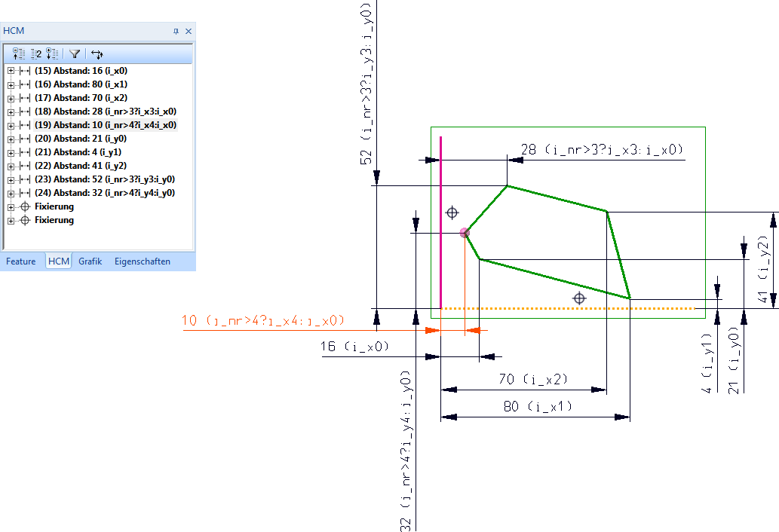
Task: Expand constraint (20) Abstand: 21
Action: (11, 139)
